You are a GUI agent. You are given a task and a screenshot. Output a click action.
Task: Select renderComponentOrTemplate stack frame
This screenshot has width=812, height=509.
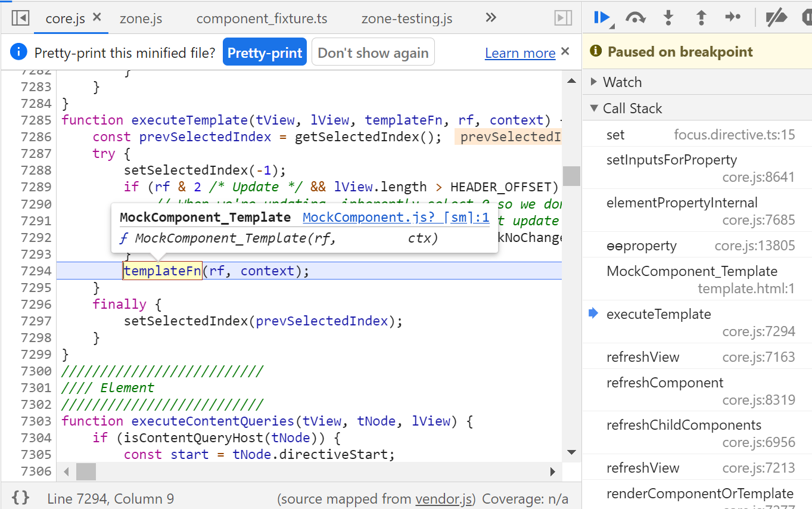(x=697, y=496)
